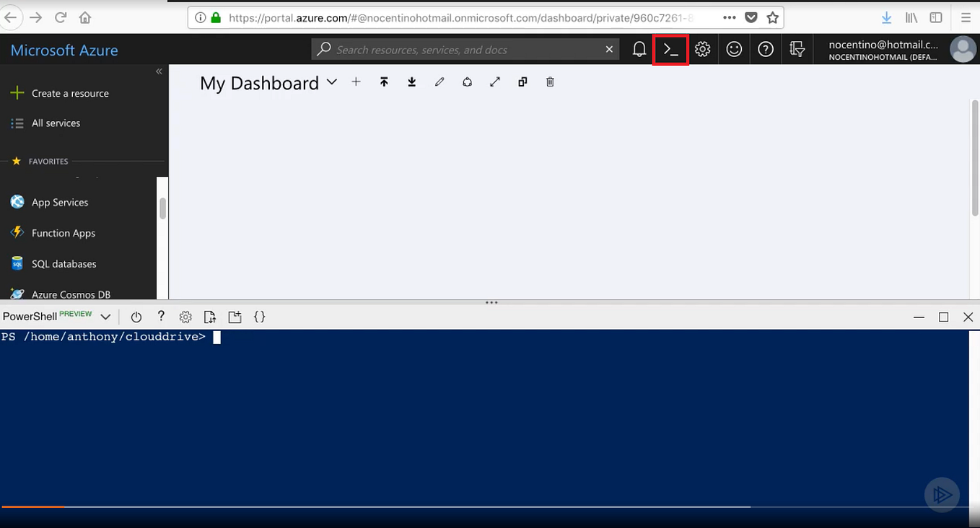Open the My Dashboard selector dropdown

(x=331, y=82)
